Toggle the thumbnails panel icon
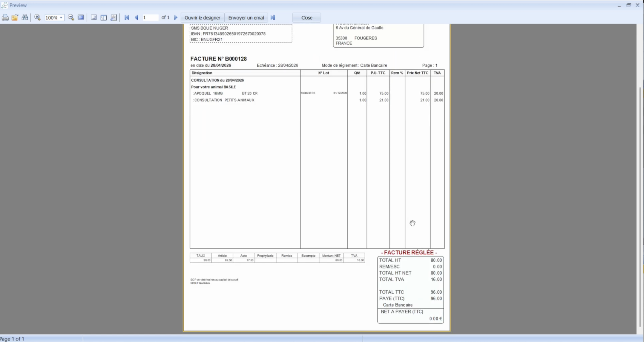The width and height of the screenshot is (644, 342). pos(104,18)
